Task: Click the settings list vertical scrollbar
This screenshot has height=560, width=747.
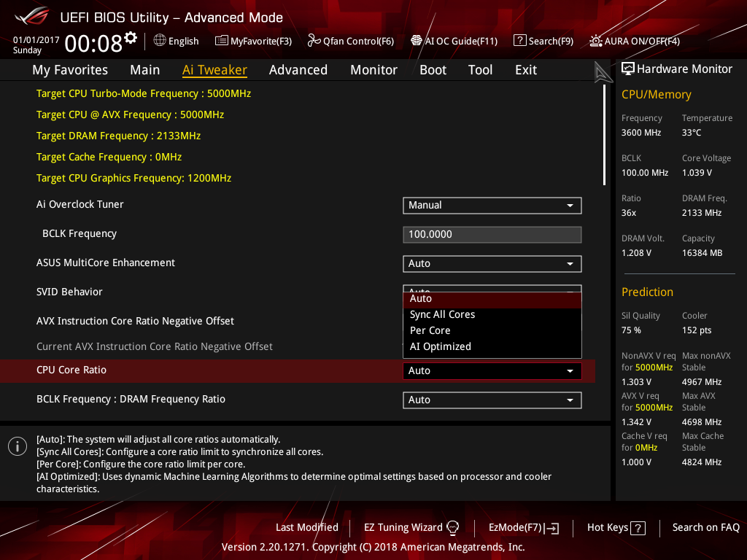Action: tap(604, 135)
